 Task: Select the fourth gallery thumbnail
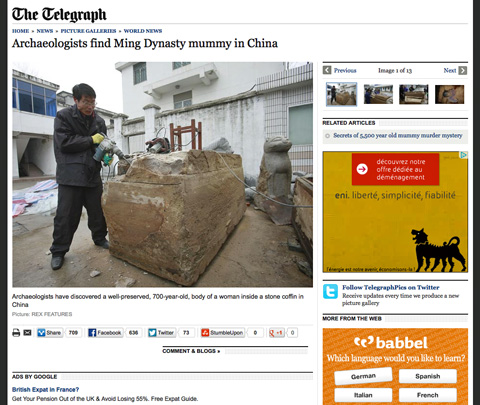tap(449, 94)
